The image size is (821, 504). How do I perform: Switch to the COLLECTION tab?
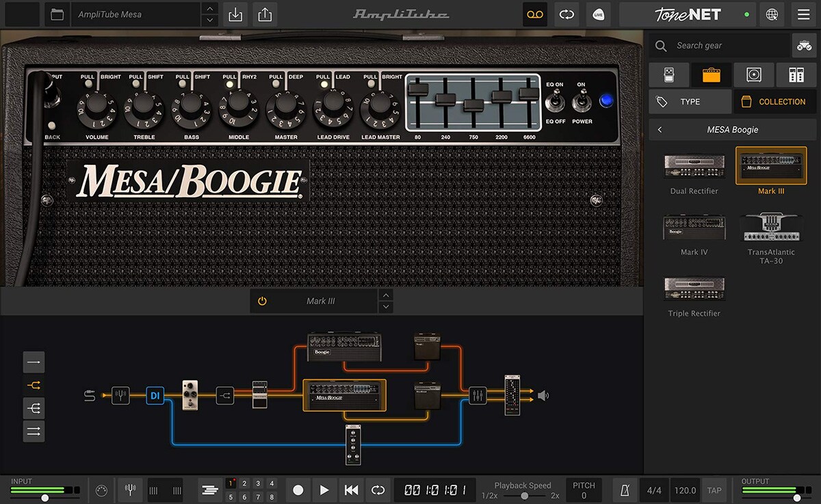(x=774, y=102)
